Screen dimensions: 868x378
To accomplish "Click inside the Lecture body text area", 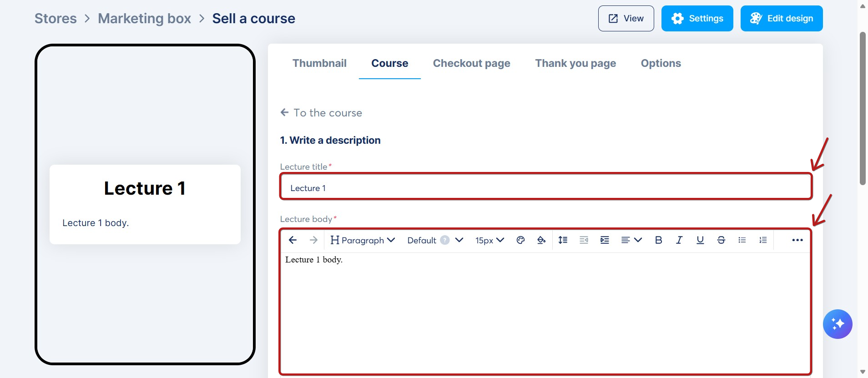I will tap(545, 313).
